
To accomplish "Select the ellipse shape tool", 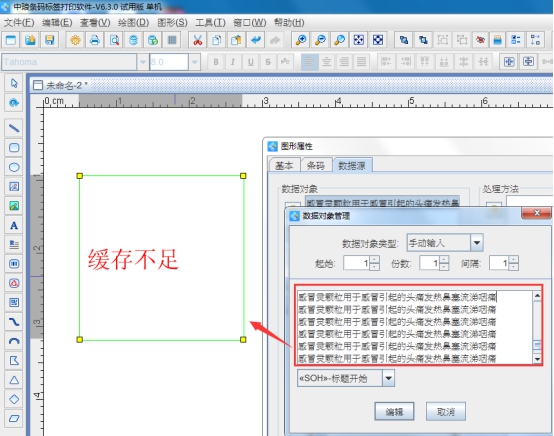I will [14, 167].
